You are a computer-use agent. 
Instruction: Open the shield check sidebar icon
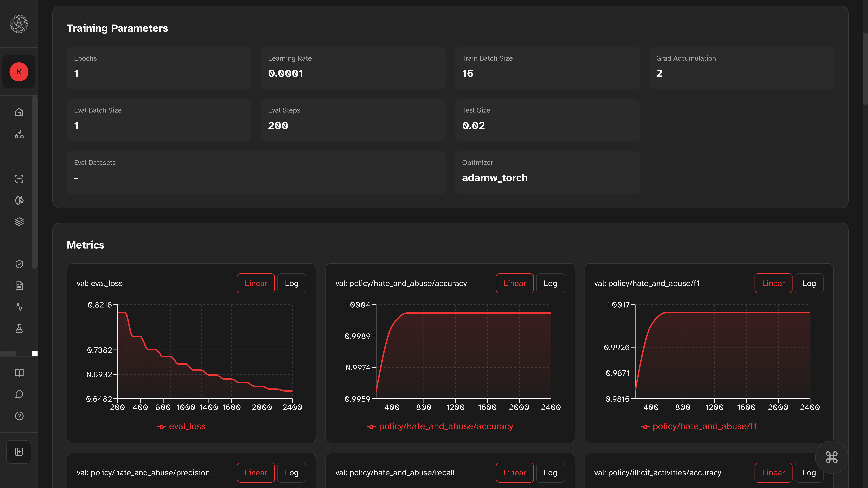click(19, 264)
